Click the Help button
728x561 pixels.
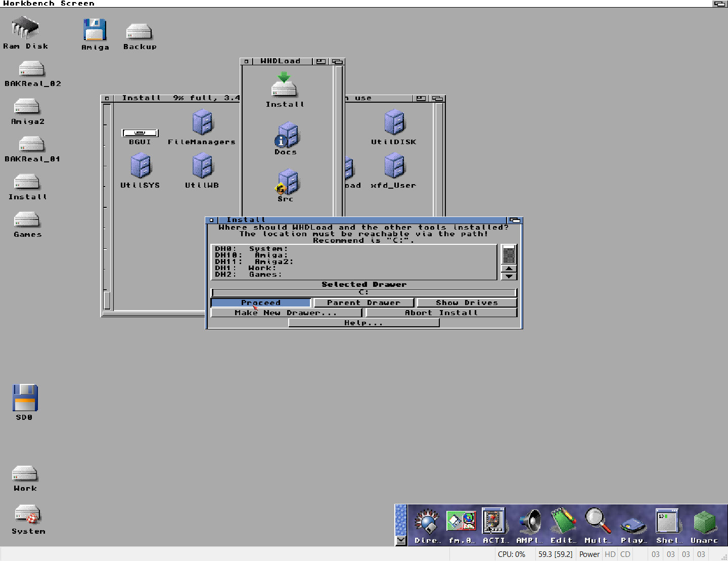click(363, 323)
